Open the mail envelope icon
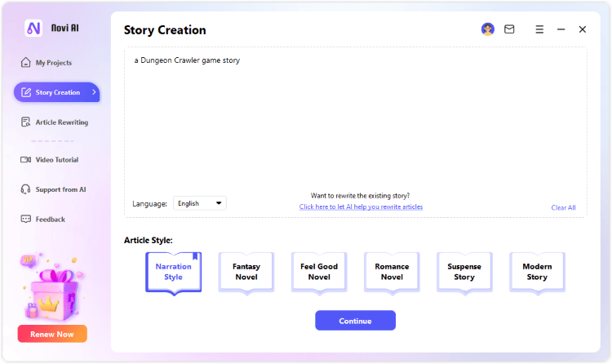Screen dimensions: 612x364 click(x=509, y=29)
